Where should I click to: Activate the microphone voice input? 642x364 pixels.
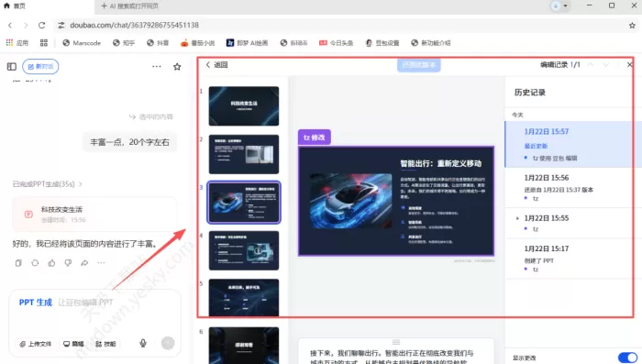click(143, 343)
